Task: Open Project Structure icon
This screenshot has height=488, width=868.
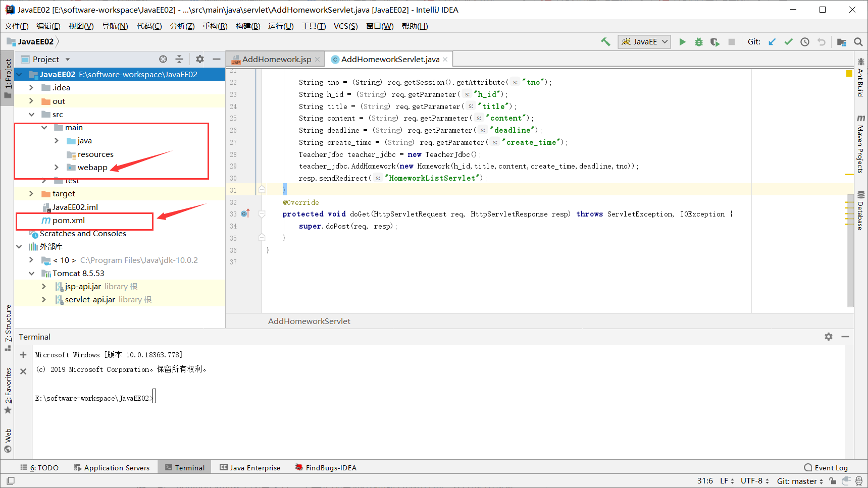Action: (x=842, y=42)
